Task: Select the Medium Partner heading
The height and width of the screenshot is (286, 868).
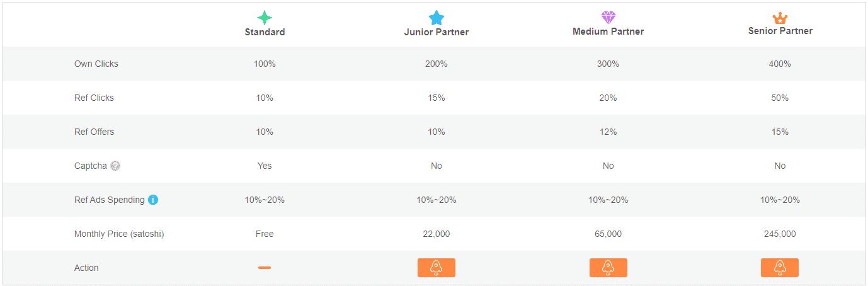Action: (x=608, y=31)
